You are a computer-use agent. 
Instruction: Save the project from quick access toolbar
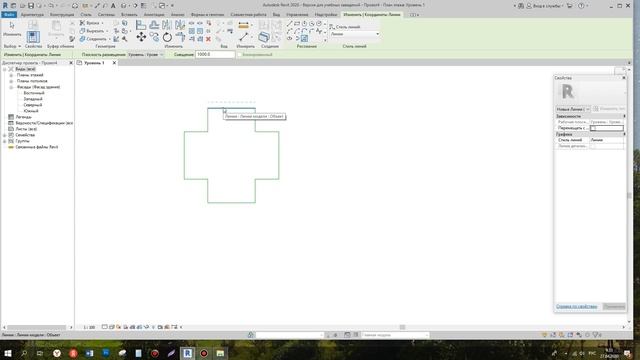coord(31,6)
